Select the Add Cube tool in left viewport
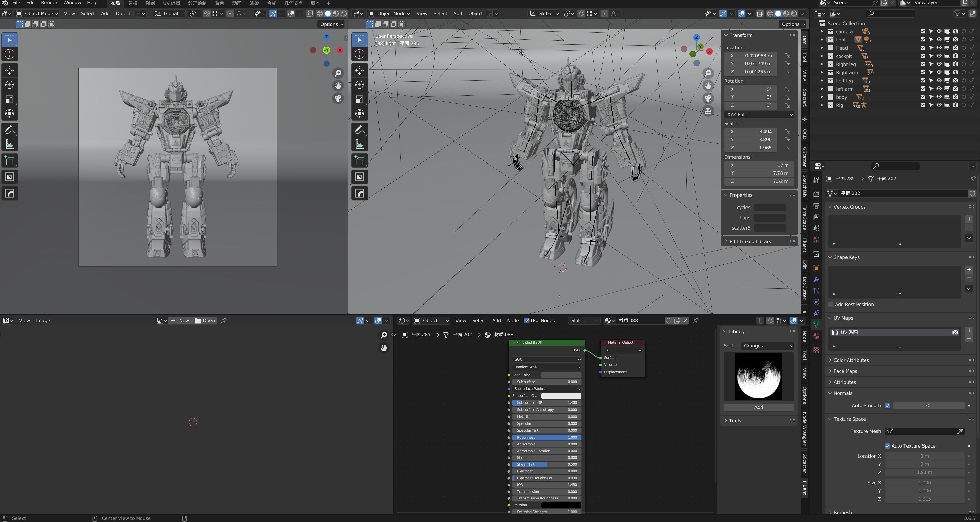The width and height of the screenshot is (980, 522). coord(9,161)
